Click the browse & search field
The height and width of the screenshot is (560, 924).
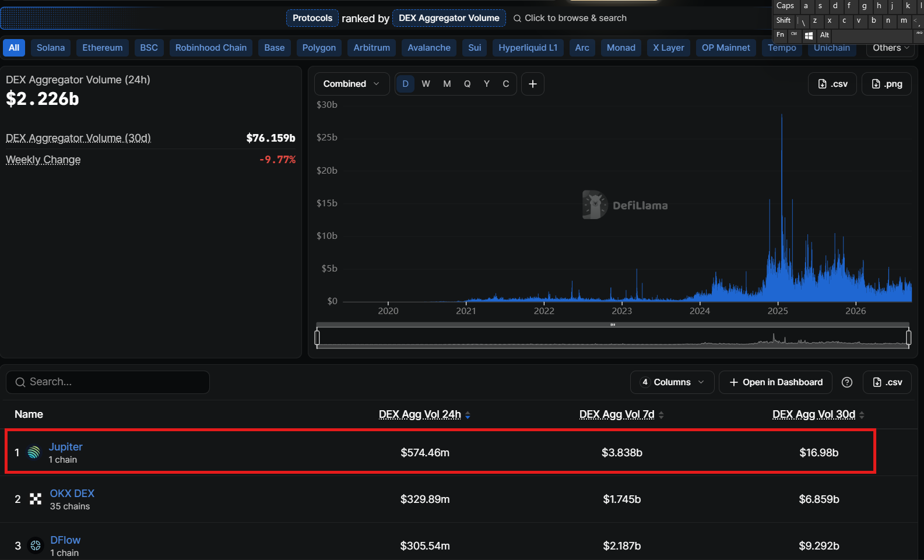tap(570, 18)
